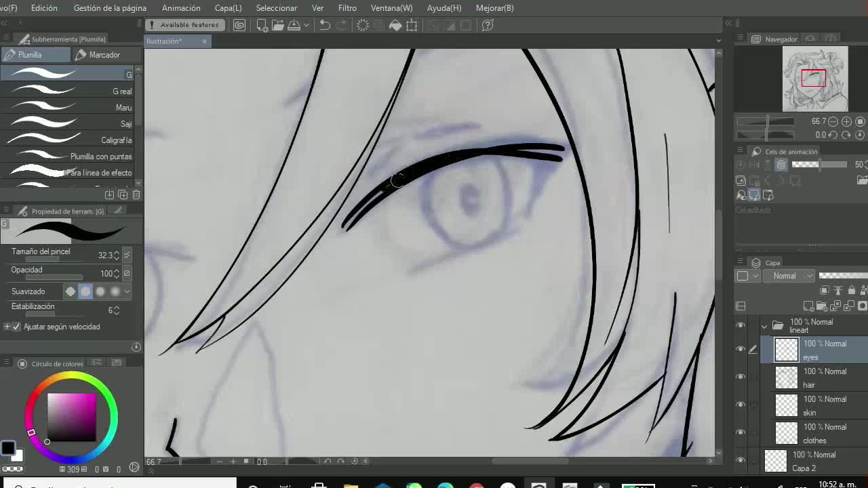The image size is (868, 488).
Task: Open the save options dropdown arrow
Action: 307,25
